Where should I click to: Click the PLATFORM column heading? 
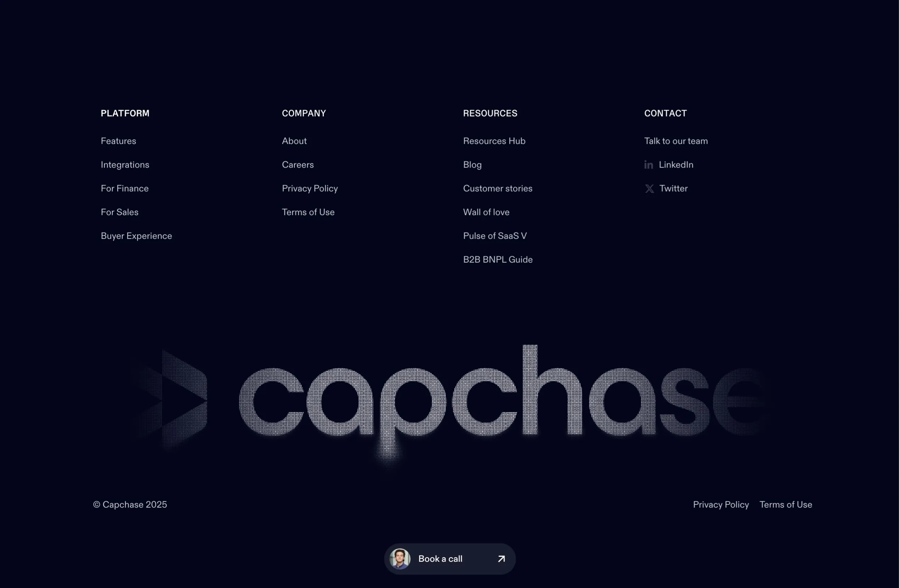pos(125,113)
